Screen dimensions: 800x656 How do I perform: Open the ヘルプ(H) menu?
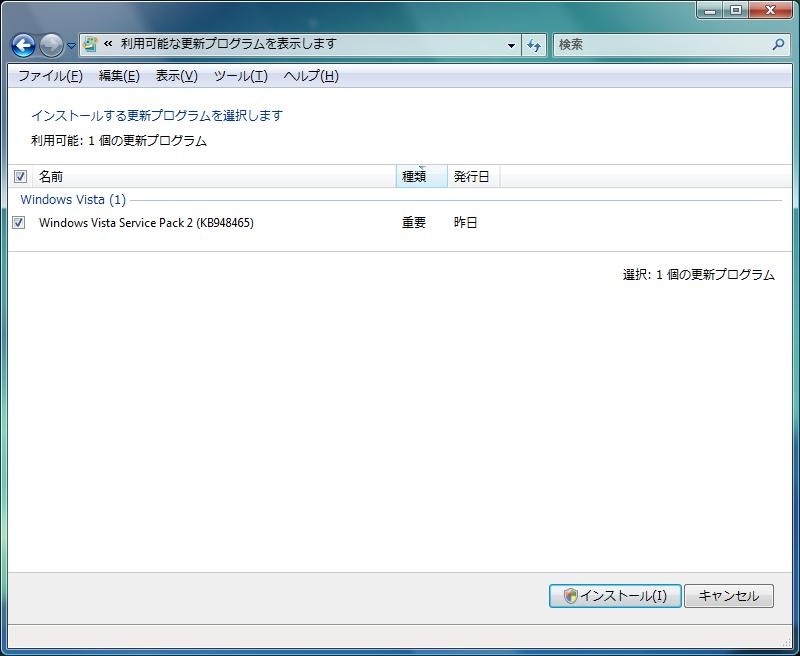(311, 76)
